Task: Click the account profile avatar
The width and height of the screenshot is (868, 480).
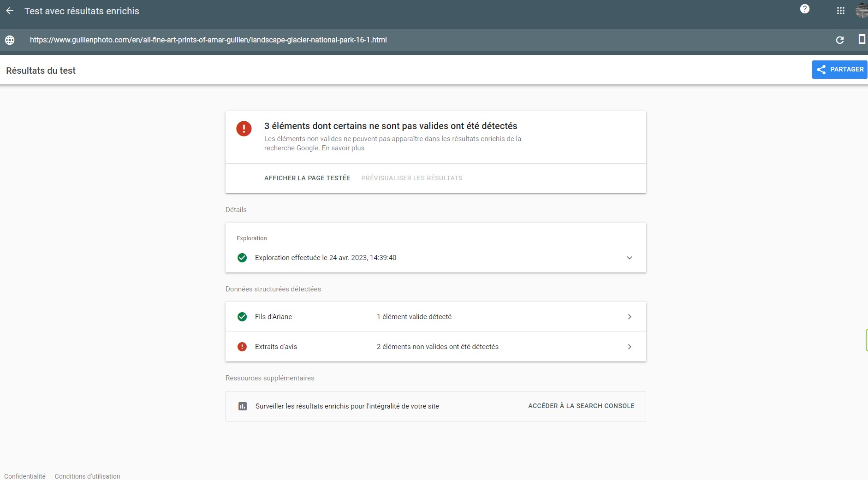Action: [x=862, y=11]
